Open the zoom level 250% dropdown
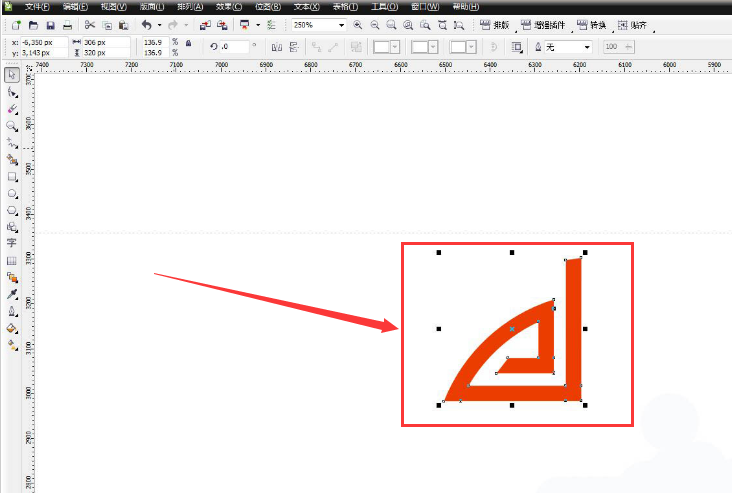This screenshot has height=493, width=732. click(342, 25)
